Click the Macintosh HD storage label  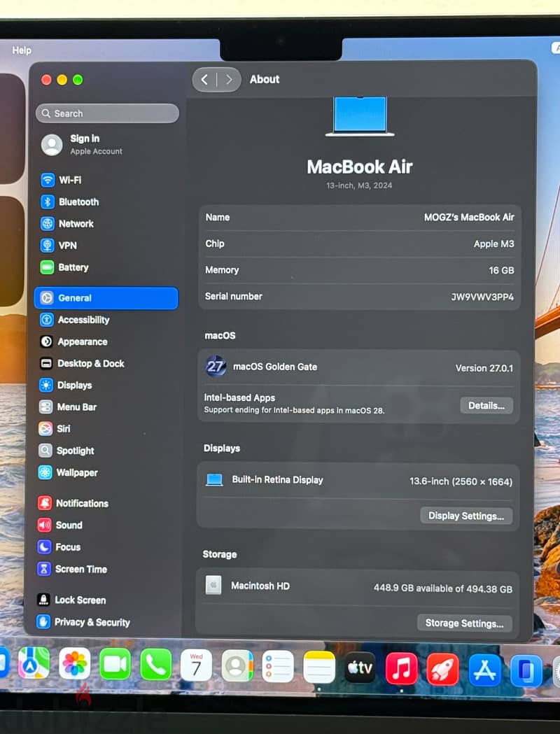[260, 586]
